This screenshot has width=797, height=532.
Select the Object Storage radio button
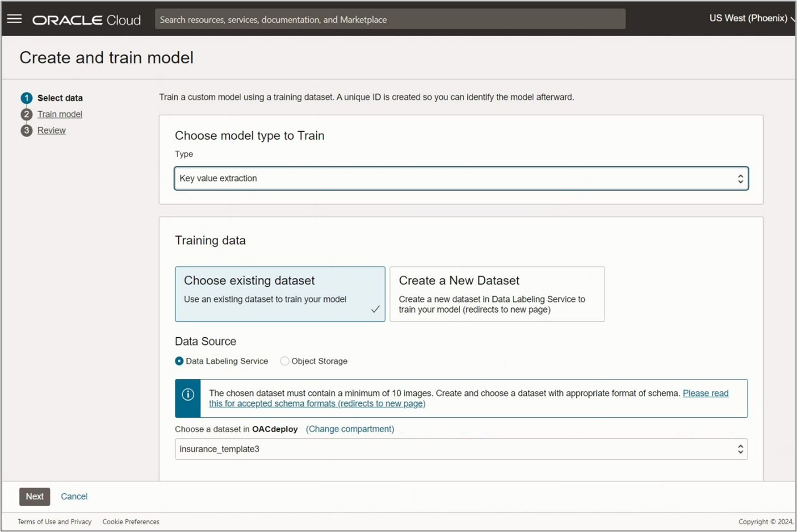[x=284, y=361]
